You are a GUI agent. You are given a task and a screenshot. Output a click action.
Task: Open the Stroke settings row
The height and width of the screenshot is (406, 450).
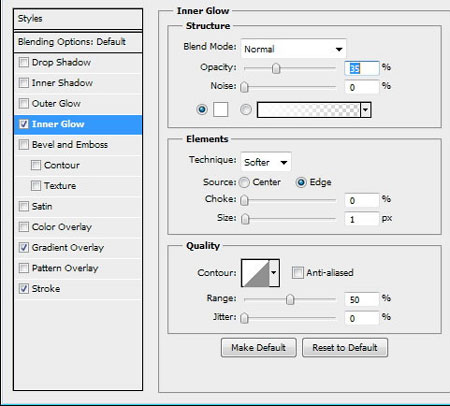coord(78,289)
